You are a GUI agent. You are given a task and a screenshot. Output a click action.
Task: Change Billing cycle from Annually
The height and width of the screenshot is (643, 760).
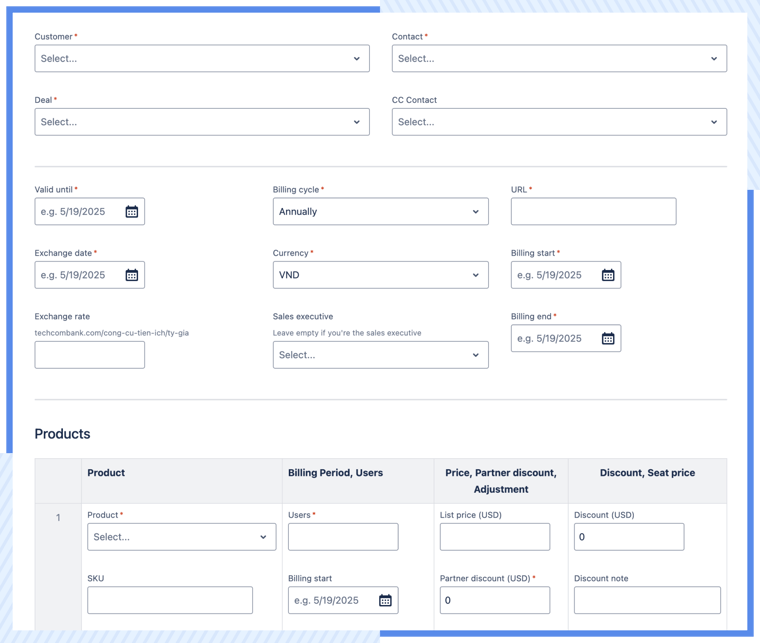click(380, 212)
